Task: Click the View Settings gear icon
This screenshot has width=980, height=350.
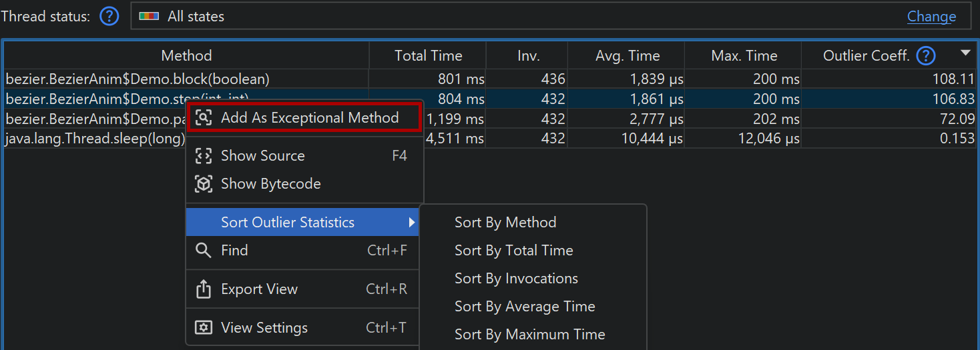Action: [x=204, y=328]
